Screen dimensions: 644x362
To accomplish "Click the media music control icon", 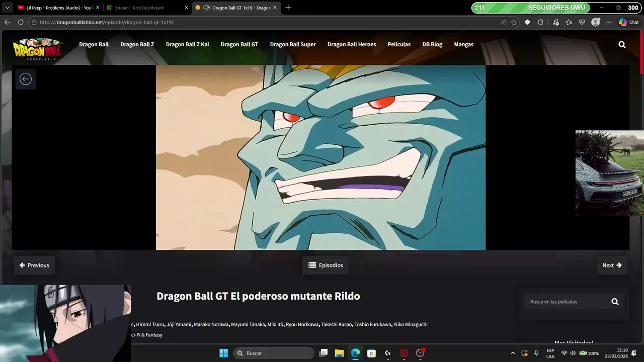I will [x=555, y=22].
